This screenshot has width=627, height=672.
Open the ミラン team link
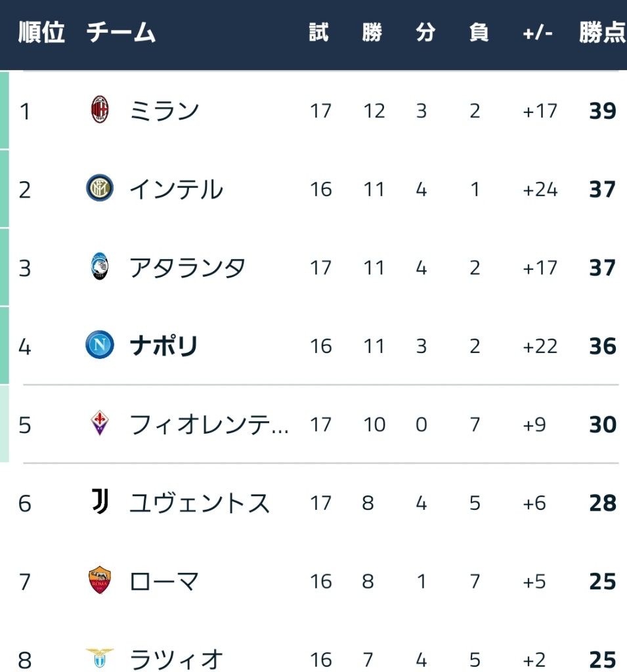pos(164,111)
